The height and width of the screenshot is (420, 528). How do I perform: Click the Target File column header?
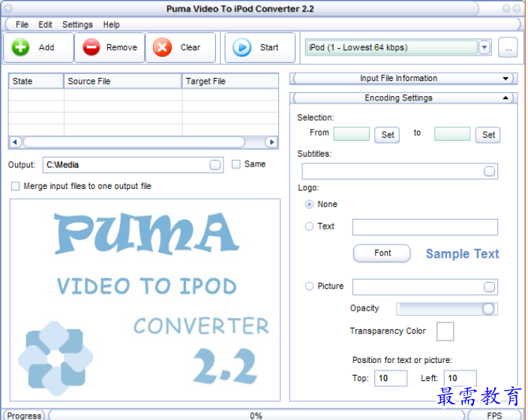coord(230,81)
